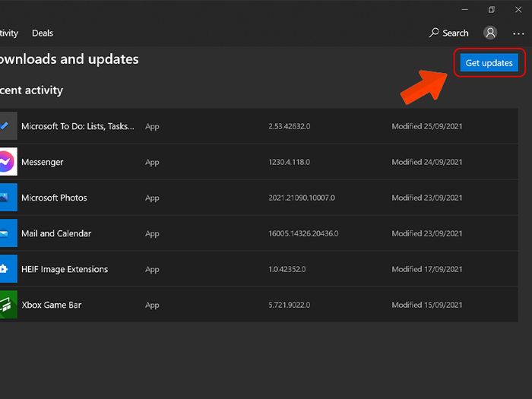Switch to the Deals tab

pyautogui.click(x=43, y=33)
